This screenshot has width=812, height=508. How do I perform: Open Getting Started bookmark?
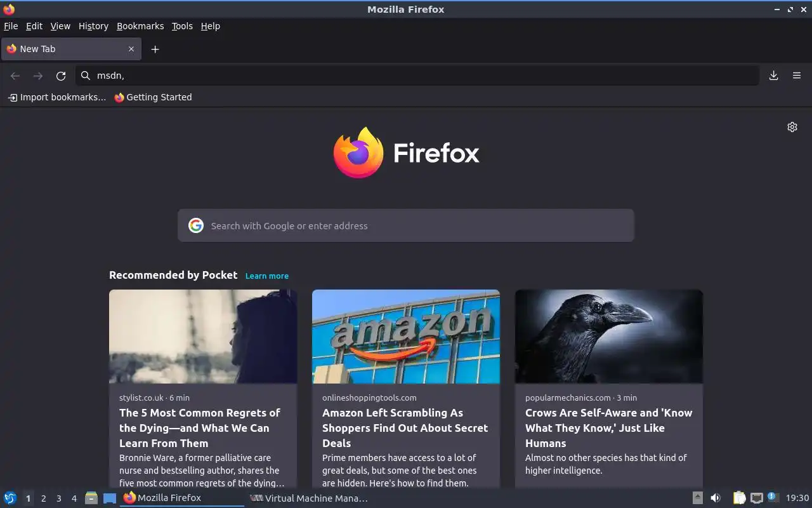point(153,97)
